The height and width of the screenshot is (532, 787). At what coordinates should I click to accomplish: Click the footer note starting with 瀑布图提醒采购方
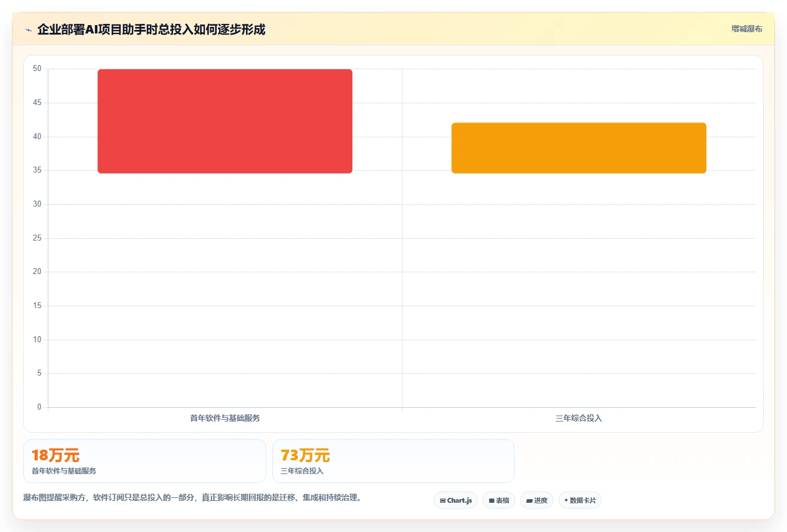tap(192, 497)
